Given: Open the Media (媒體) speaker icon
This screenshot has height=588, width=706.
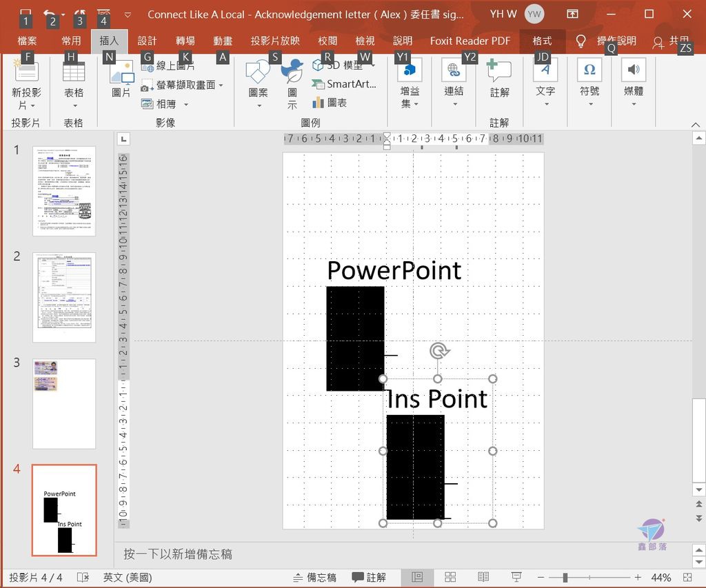Looking at the screenshot, I should tap(634, 70).
